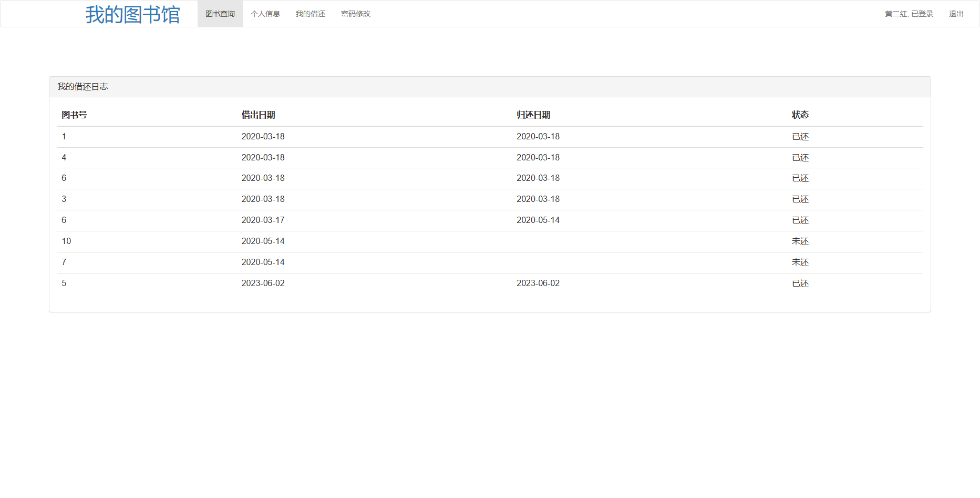Viewport: 980px width, 498px height.
Task: Click the 图书号 column header
Action: pyautogui.click(x=74, y=115)
